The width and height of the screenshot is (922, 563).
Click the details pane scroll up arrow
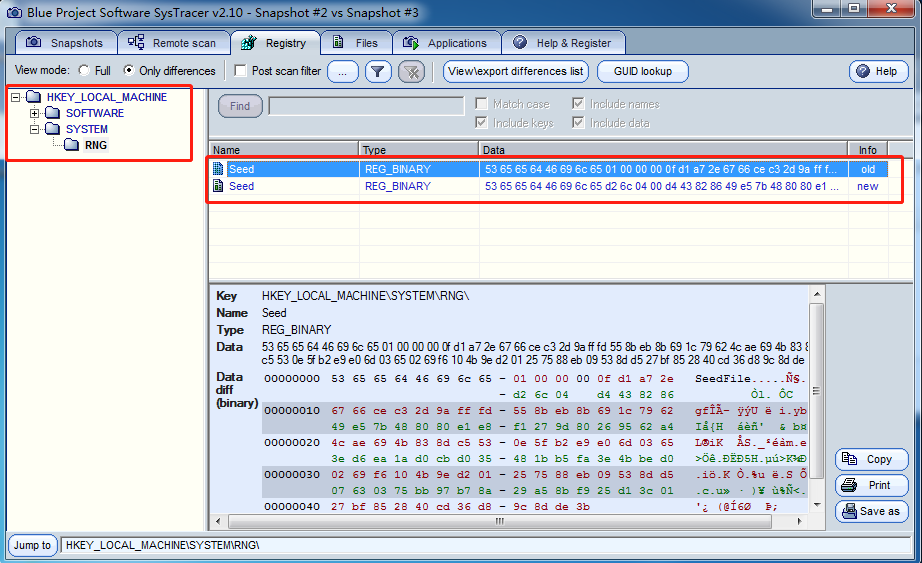click(817, 294)
